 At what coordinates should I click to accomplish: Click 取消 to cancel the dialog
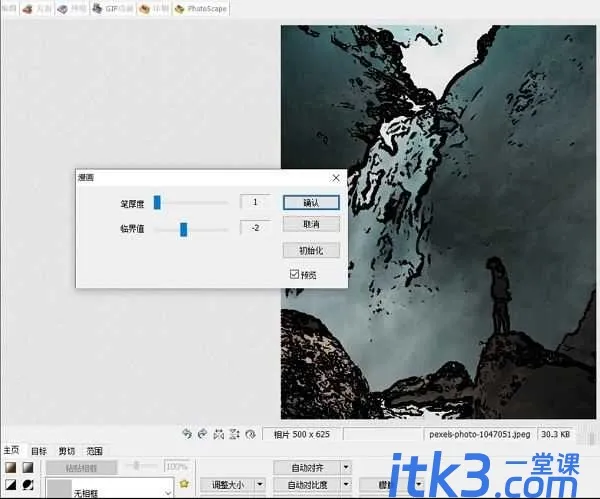click(x=311, y=224)
